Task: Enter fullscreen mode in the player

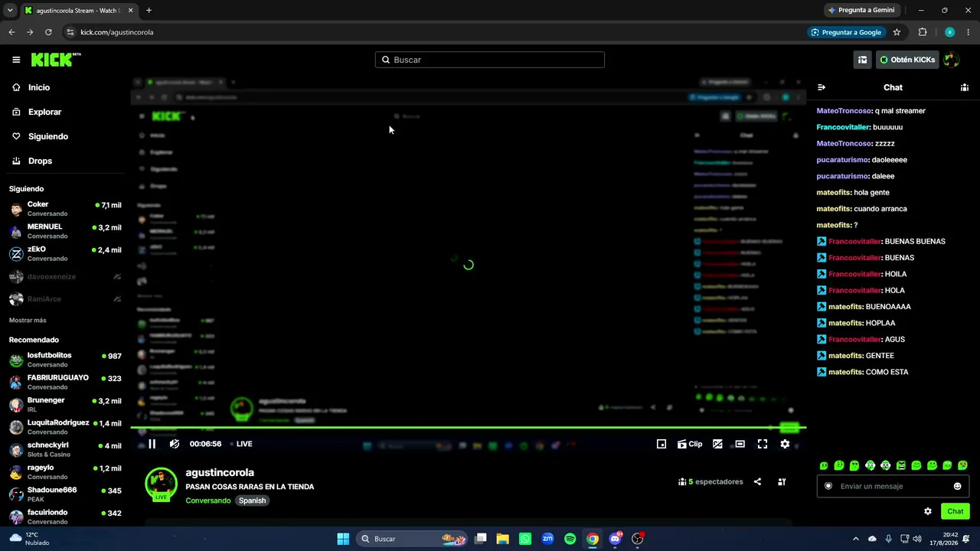Action: coord(763,444)
